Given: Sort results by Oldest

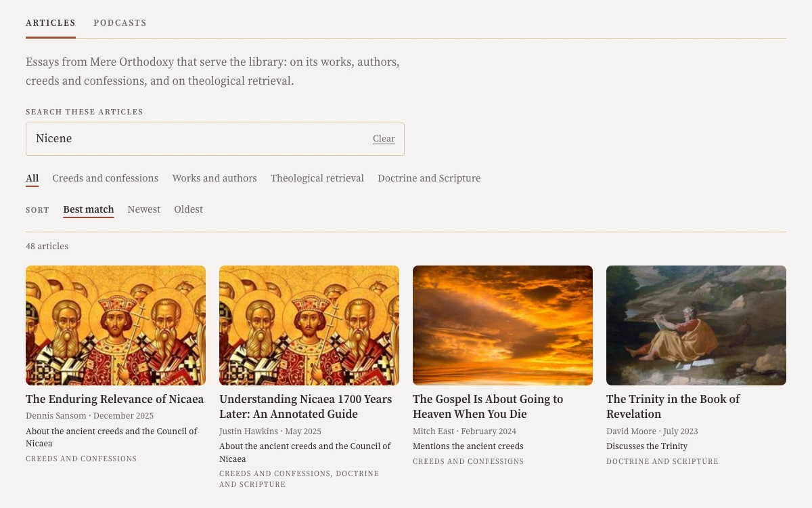Looking at the screenshot, I should click(188, 209).
